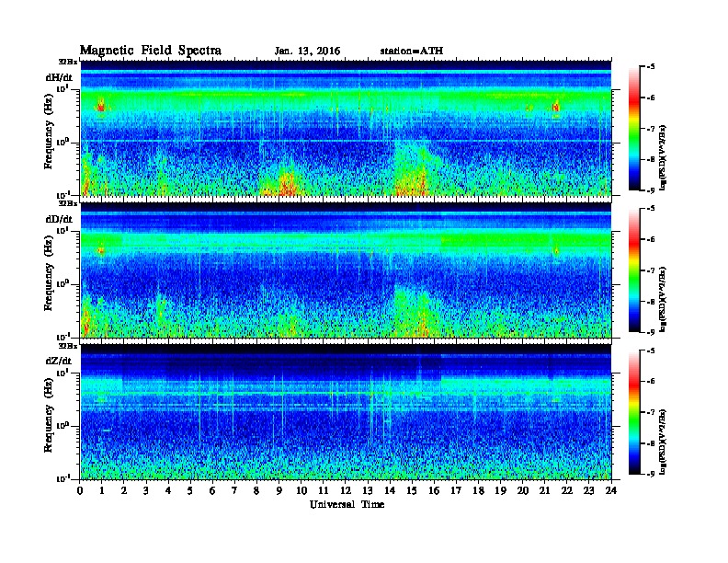The height and width of the screenshot is (563, 728).
Task: Click log(PSD) caption beside dZ/dt color scale
Action: tap(663, 442)
